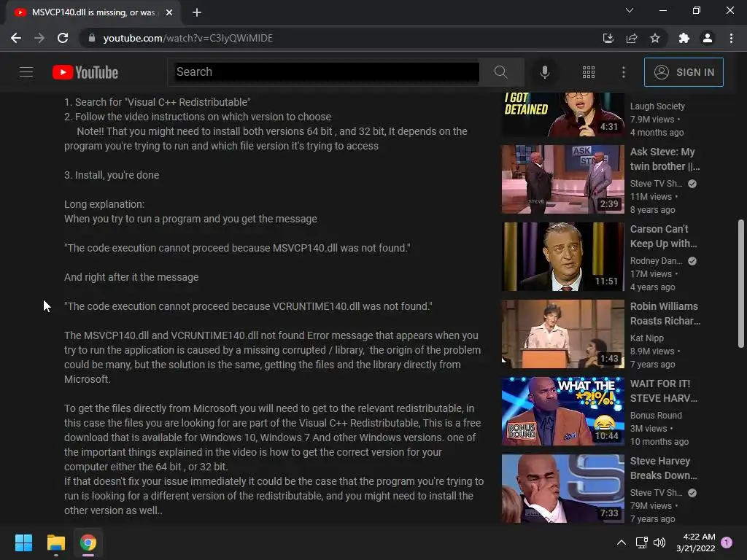
Task: Open Carson Can't Keep Up with title
Action: 664,236
